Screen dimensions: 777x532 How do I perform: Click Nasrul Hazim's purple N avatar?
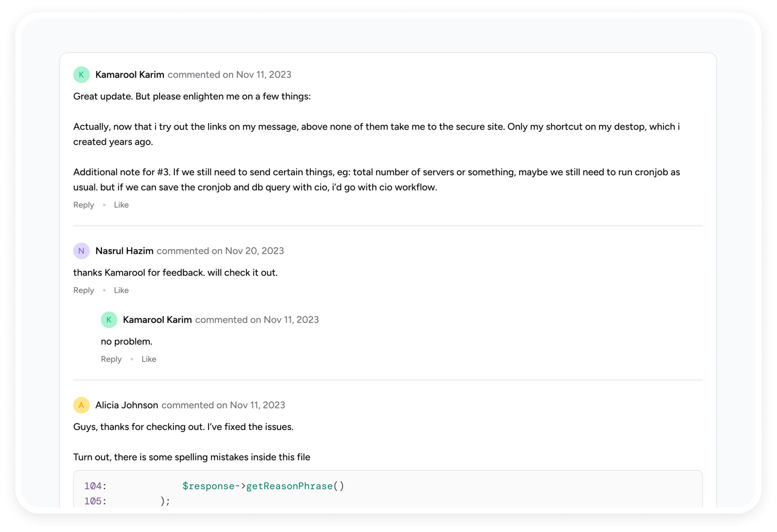pos(81,251)
